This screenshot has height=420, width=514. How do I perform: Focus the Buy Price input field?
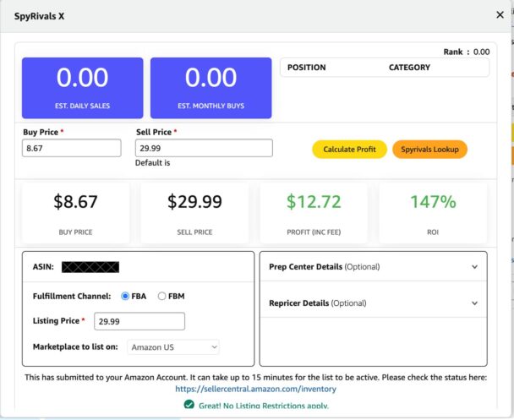pos(72,148)
